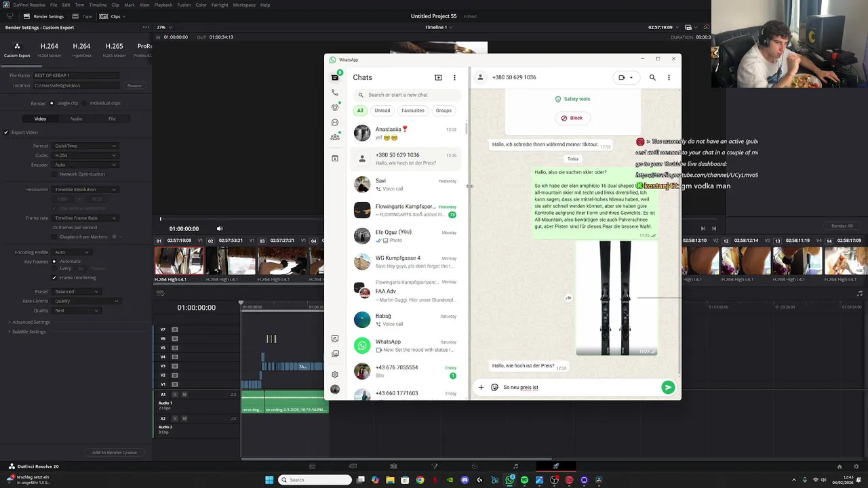Image resolution: width=868 pixels, height=488 pixels.
Task: Open Calls icon in WhatsApp sidebar
Action: click(334, 92)
